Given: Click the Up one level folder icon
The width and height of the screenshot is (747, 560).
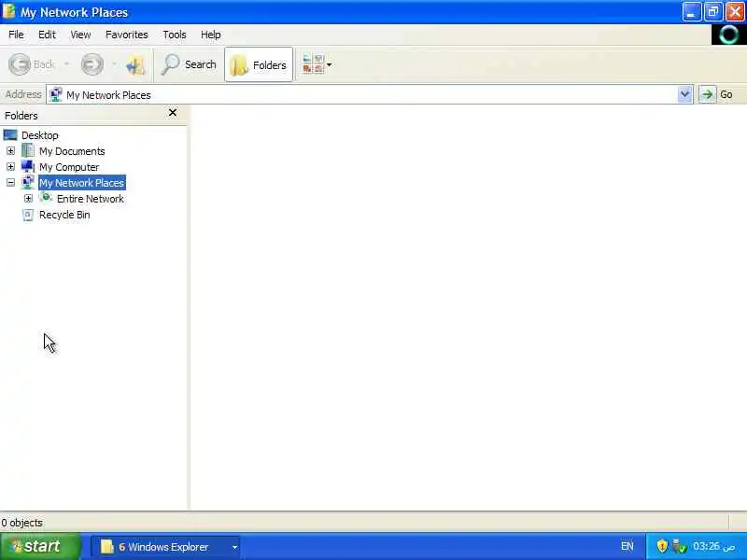Looking at the screenshot, I should (135, 64).
